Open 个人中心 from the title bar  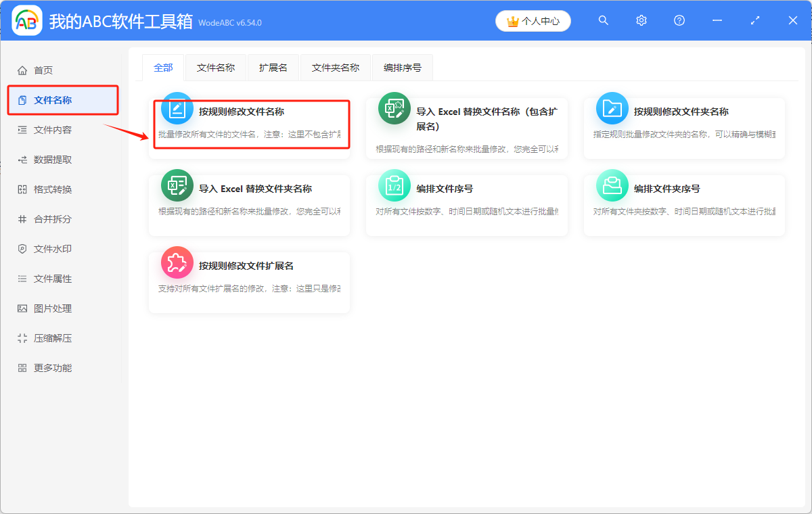coord(533,20)
